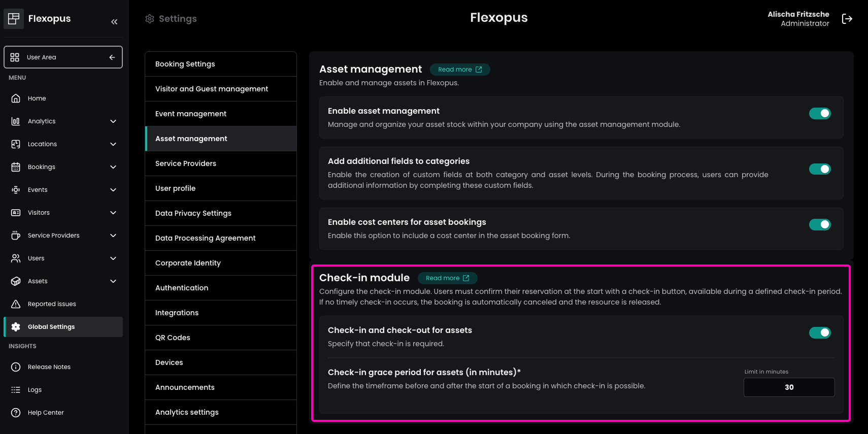The width and height of the screenshot is (868, 434).
Task: Expand the Analytics menu chevron
Action: coord(113,121)
